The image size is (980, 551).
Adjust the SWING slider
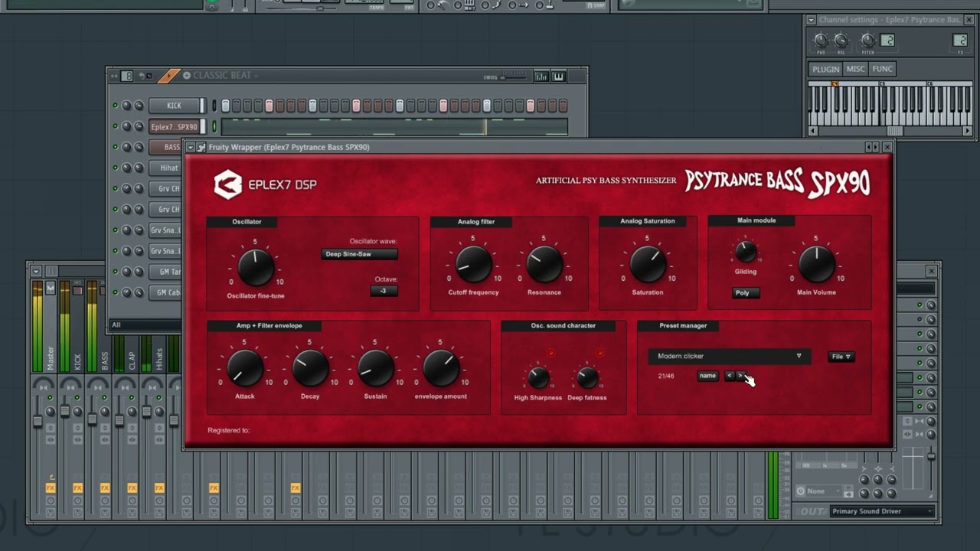513,77
